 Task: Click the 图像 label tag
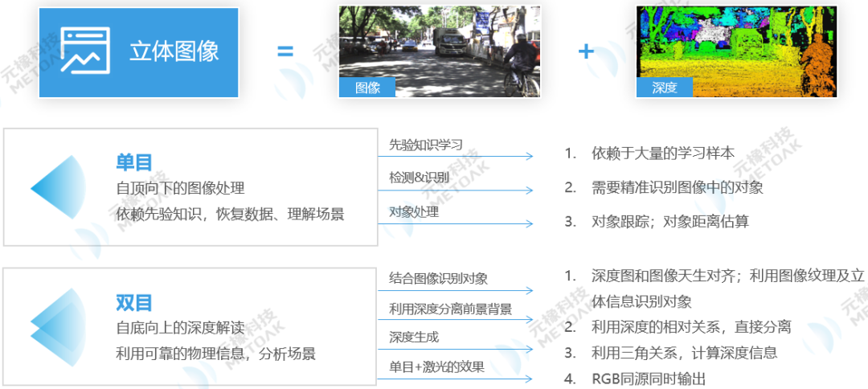[x=367, y=88]
